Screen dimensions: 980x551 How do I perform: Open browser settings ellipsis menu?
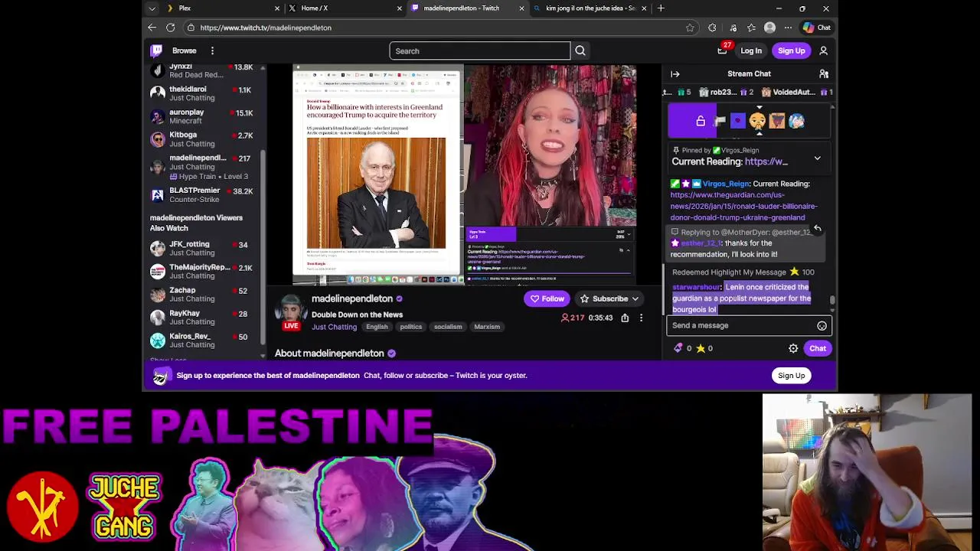click(788, 28)
